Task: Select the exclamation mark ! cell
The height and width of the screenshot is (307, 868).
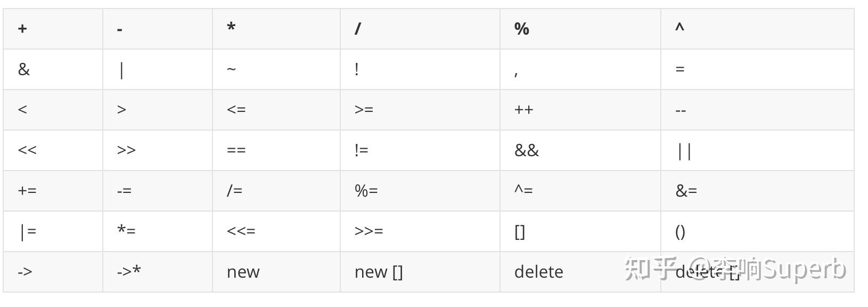Action: (x=420, y=69)
